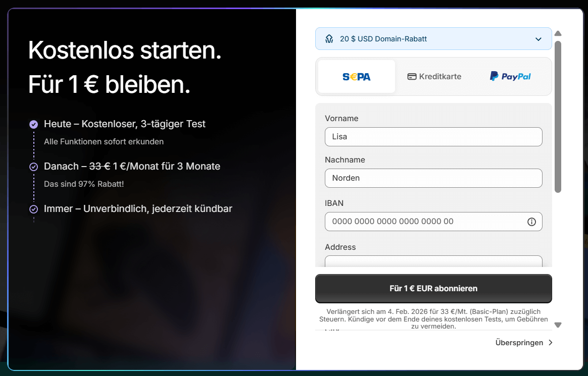588x376 pixels.
Task: Click the Überspringen skip link text
Action: tap(519, 343)
